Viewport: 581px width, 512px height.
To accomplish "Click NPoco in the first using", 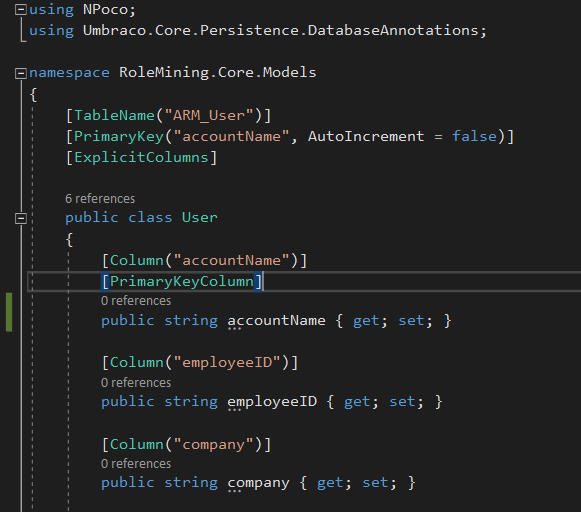I will [x=105, y=10].
